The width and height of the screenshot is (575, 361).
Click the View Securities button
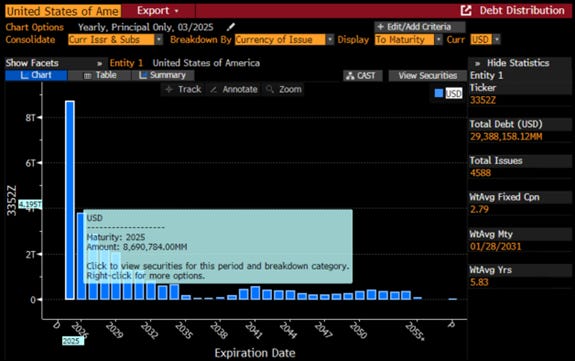[428, 76]
